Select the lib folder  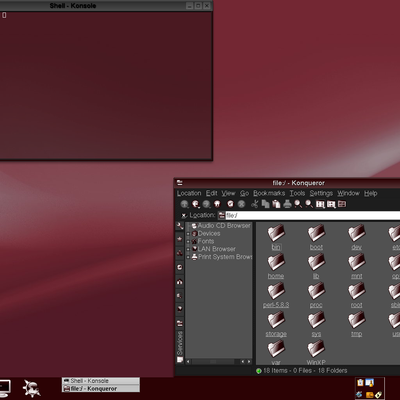pyautogui.click(x=316, y=266)
